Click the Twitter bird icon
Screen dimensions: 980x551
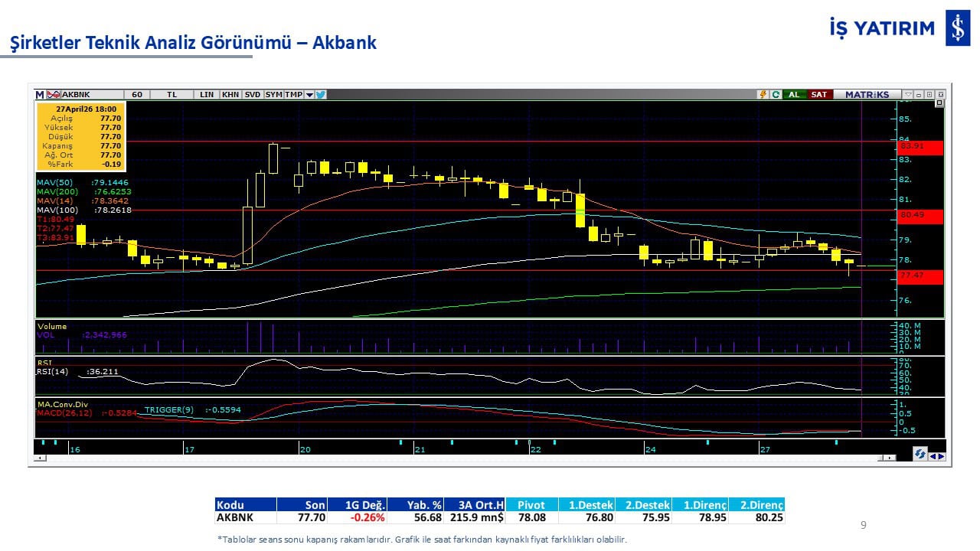pyautogui.click(x=320, y=95)
